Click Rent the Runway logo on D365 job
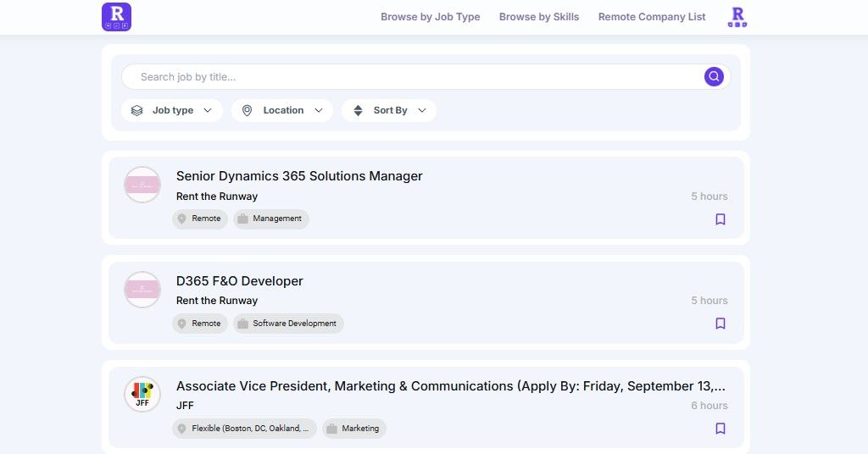 click(142, 290)
